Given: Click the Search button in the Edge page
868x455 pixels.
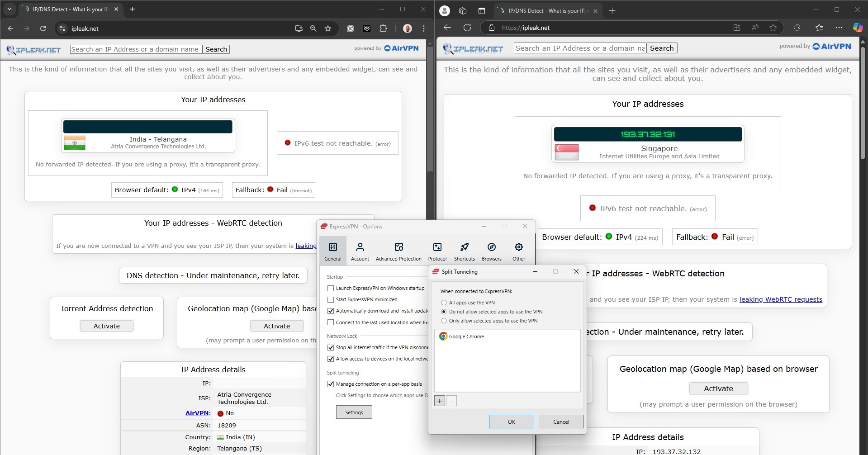Looking at the screenshot, I should click(x=662, y=48).
